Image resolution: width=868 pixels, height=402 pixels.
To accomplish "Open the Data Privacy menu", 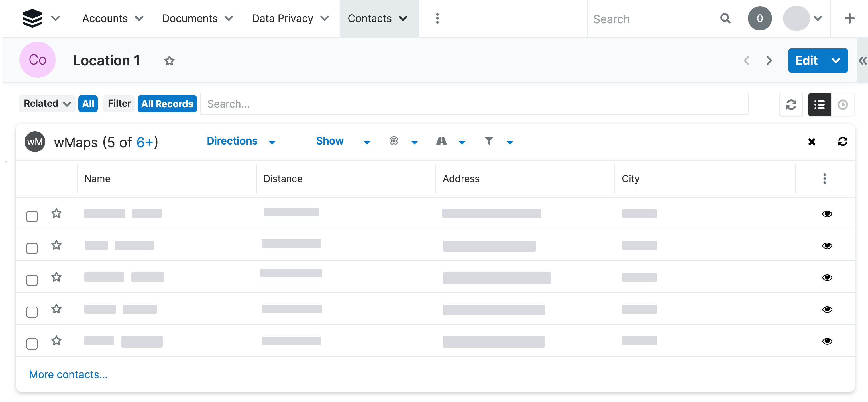I will 282,18.
